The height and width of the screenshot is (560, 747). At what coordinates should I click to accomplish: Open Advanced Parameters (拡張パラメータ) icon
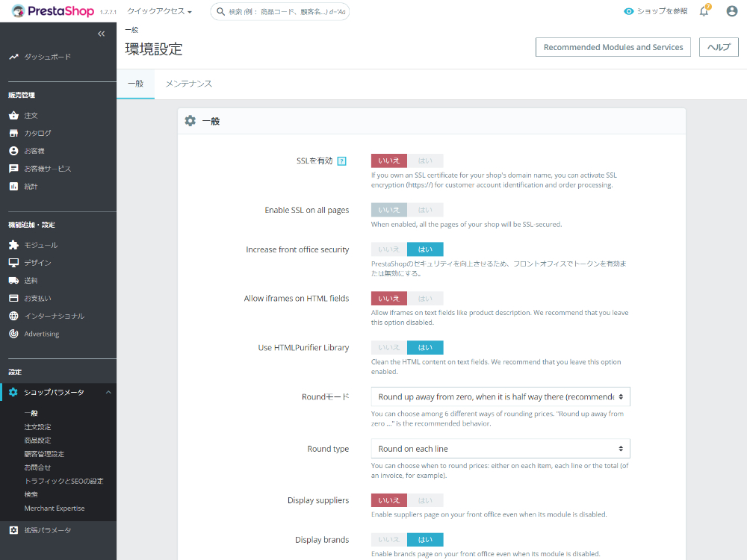click(x=13, y=530)
